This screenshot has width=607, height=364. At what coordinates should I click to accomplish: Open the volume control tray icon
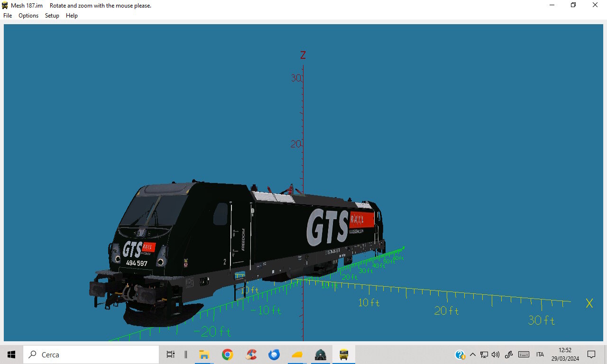pyautogui.click(x=496, y=355)
